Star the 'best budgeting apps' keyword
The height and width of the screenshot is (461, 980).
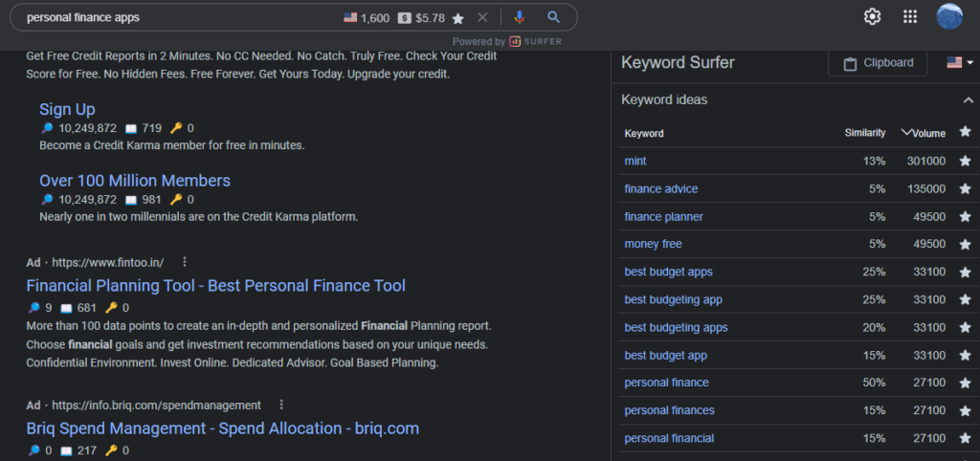coord(965,328)
